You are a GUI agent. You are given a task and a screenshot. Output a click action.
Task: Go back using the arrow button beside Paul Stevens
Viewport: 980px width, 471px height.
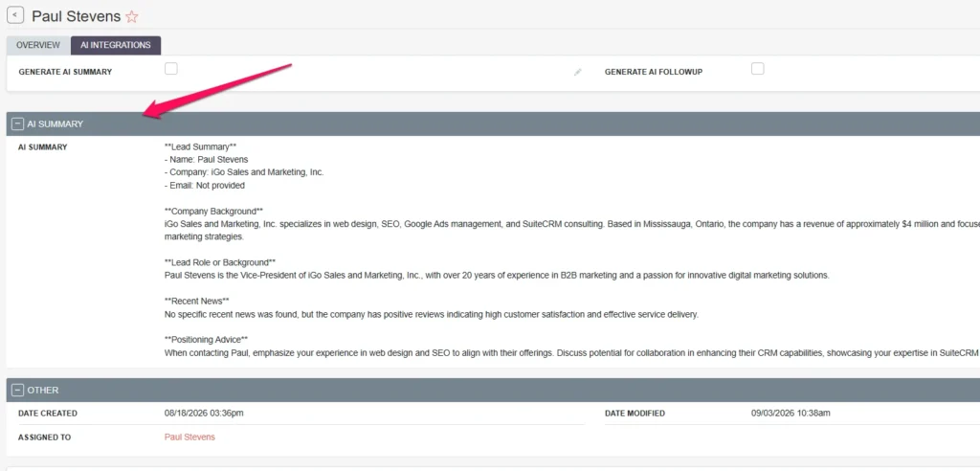click(15, 15)
